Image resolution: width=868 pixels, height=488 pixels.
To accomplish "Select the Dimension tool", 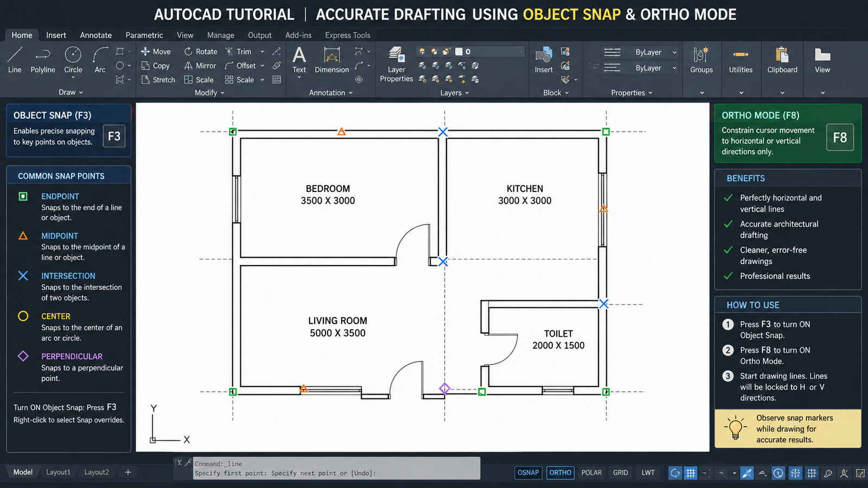I will [331, 60].
